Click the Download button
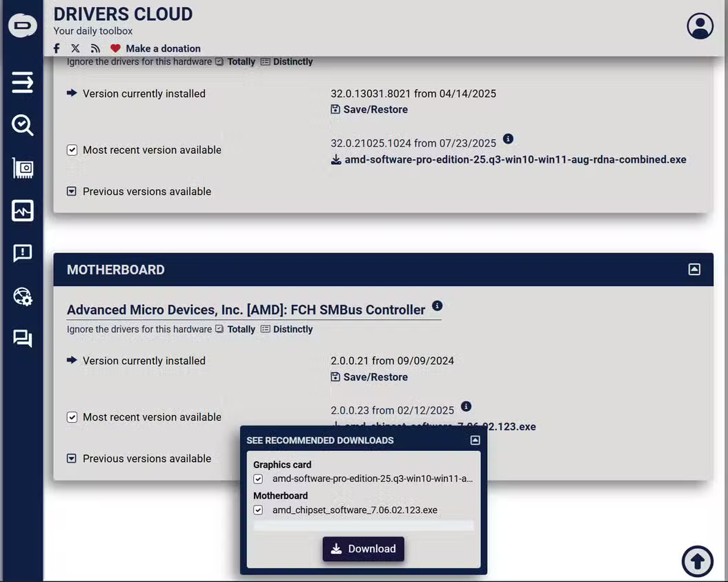Screen dimensions: 728x582 (x=363, y=549)
